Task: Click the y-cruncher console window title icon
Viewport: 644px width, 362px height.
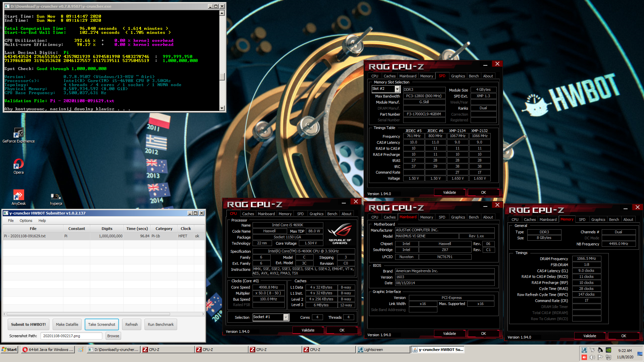Action: (7, 6)
